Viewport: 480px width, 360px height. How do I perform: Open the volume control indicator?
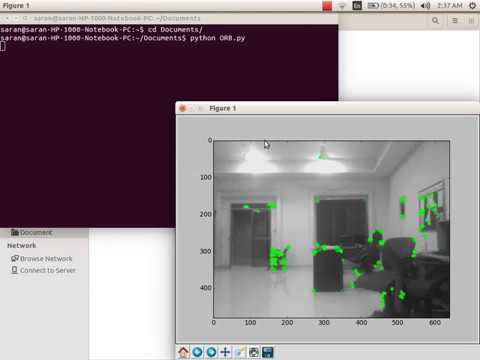click(425, 6)
